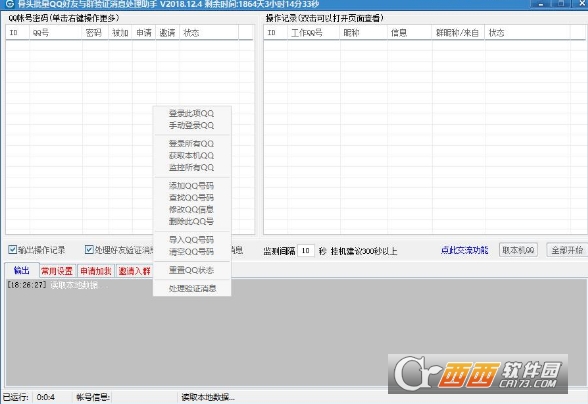Click the 取本机QQ button
Image resolution: width=588 pixels, height=404 pixels.
pyautogui.click(x=518, y=250)
